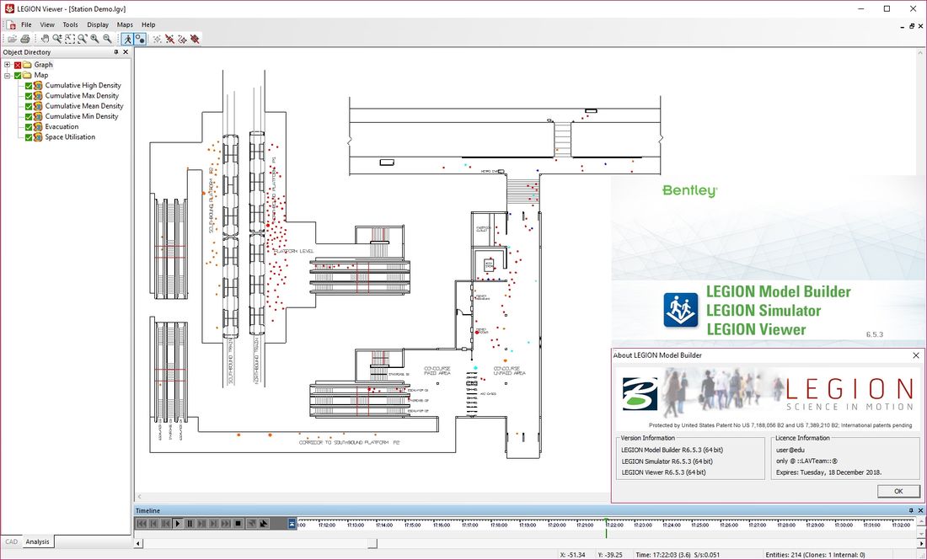Close the Object Directory panel
927x560 pixels.
(126, 52)
